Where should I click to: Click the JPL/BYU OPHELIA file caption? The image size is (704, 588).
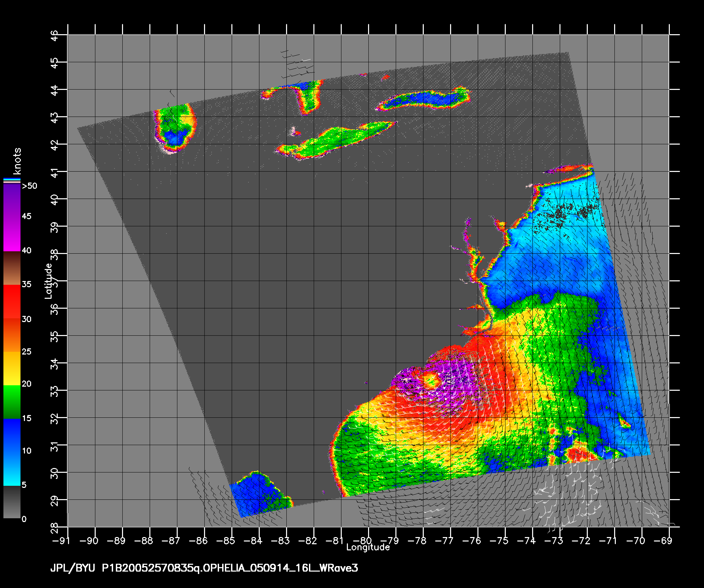click(x=204, y=568)
